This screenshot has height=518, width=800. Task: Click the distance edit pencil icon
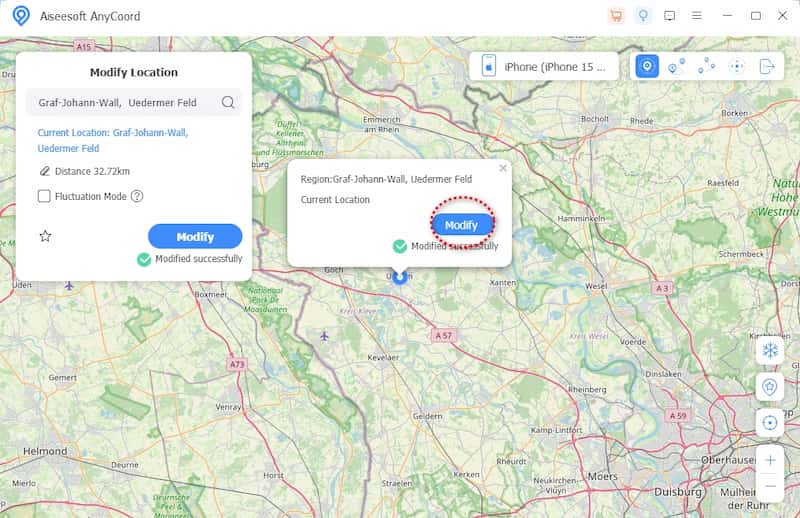(44, 171)
